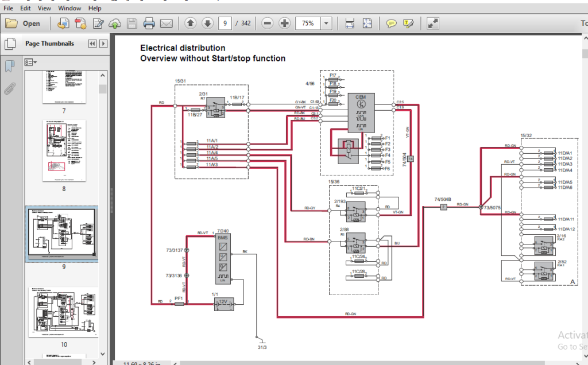Image resolution: width=588 pixels, height=365 pixels.
Task: Open the Attachments paperclip panel
Action: pyautogui.click(x=10, y=89)
